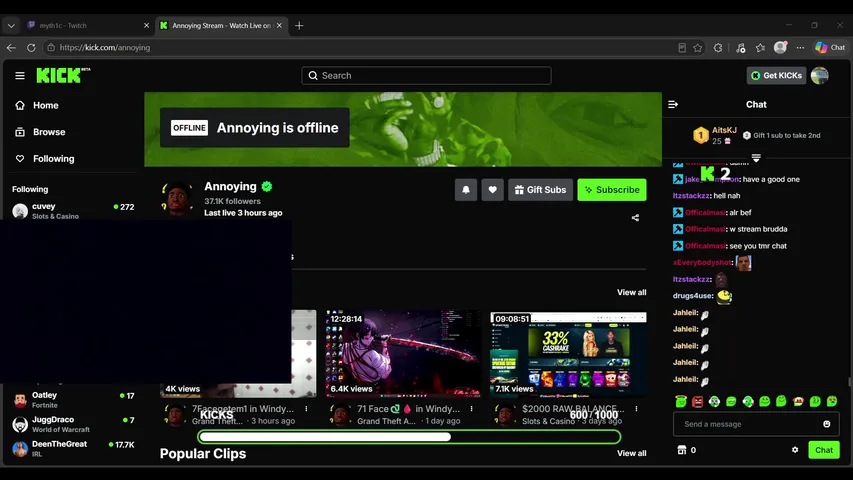Click username Itzstackzz saying hell nah
This screenshot has height=480, width=853.
click(x=691, y=196)
